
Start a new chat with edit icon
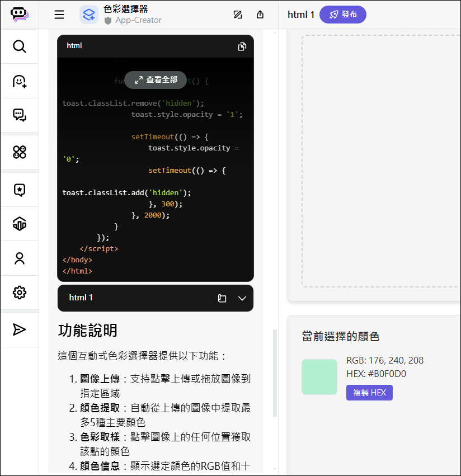(x=237, y=15)
